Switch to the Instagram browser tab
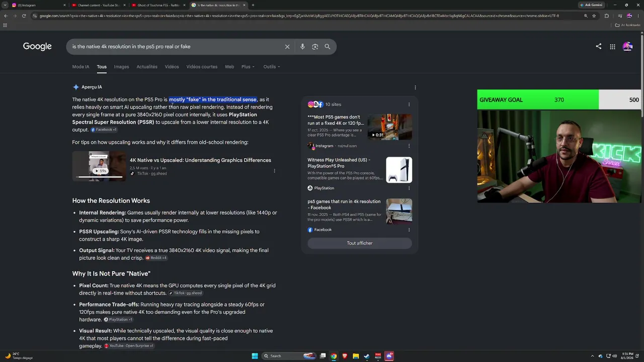This screenshot has width=644, height=362. click(38, 5)
